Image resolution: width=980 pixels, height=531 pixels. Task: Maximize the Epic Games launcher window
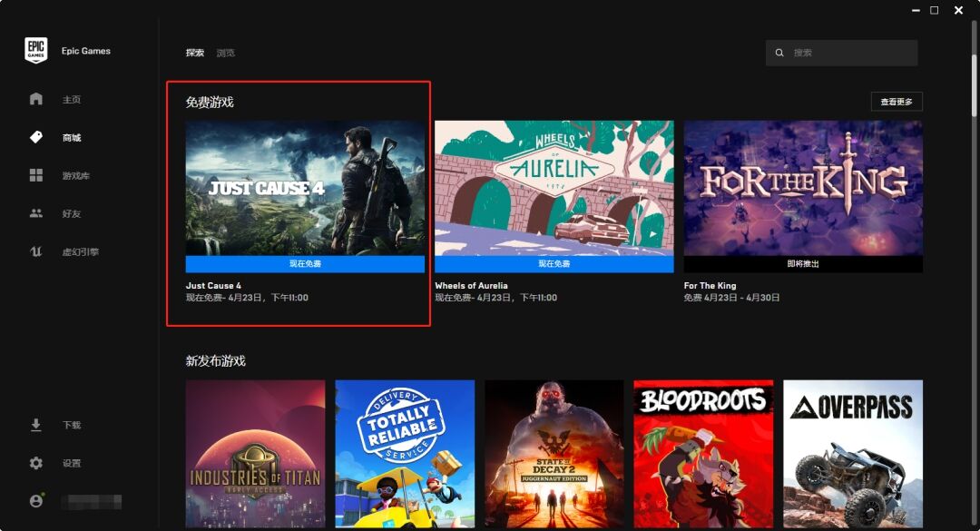935,10
